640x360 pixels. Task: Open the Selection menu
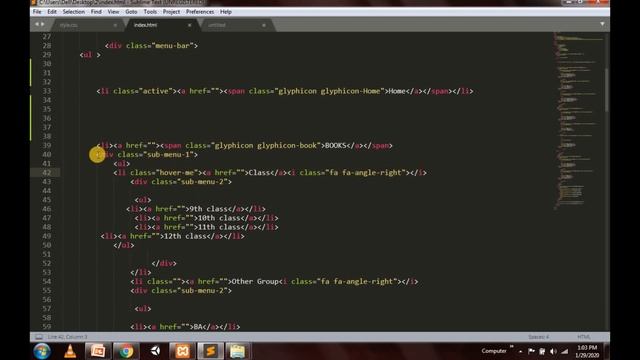point(73,12)
